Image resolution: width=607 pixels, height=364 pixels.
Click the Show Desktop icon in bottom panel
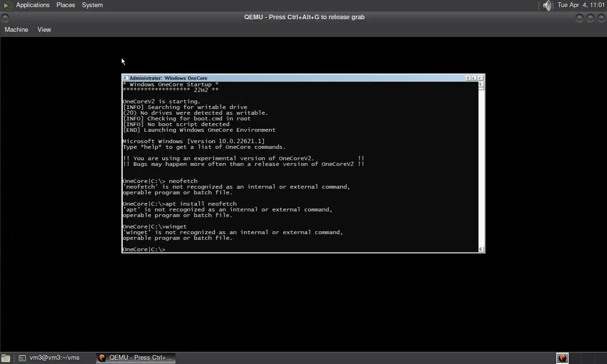point(5,358)
